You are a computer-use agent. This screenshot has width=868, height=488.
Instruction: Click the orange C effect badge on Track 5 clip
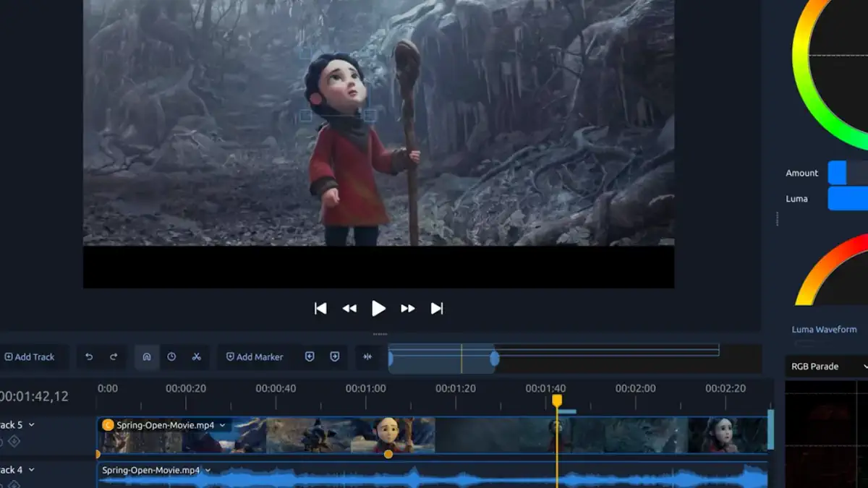pos(109,425)
